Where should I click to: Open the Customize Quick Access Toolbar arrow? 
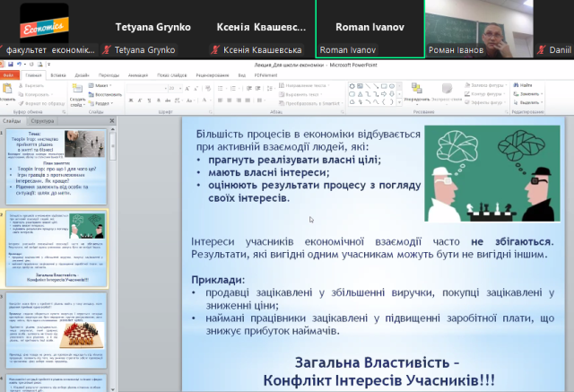click(x=48, y=65)
